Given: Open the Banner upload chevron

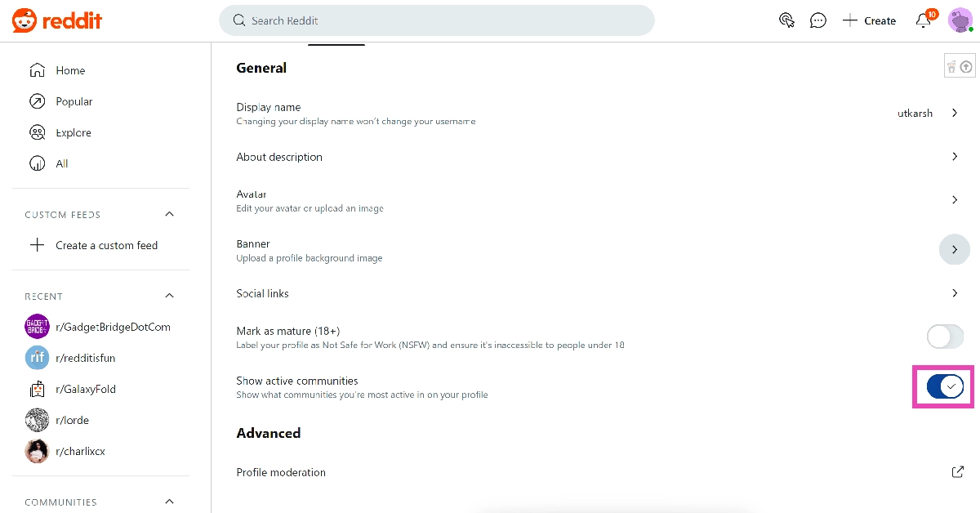Looking at the screenshot, I should coord(954,250).
